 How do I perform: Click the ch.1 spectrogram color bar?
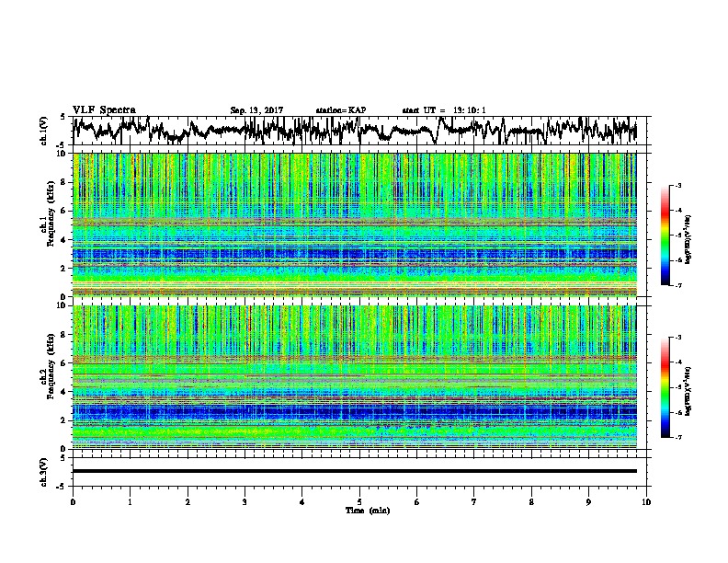coord(665,236)
